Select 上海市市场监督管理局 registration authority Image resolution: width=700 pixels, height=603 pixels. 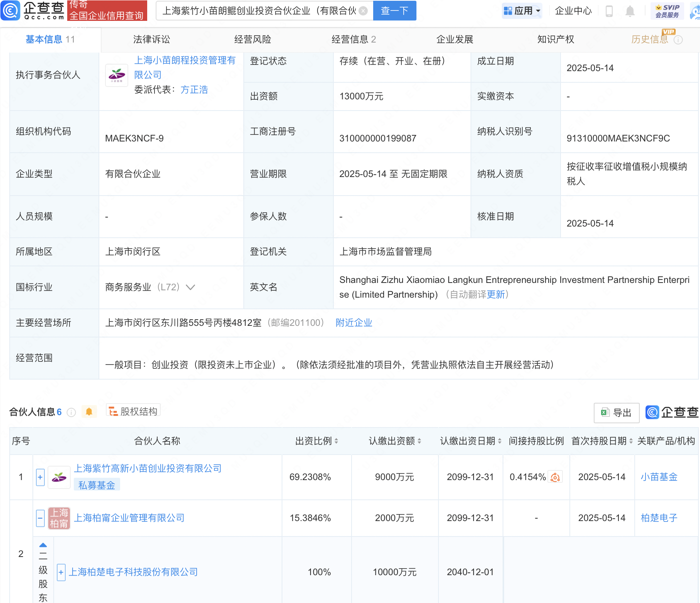tap(386, 252)
